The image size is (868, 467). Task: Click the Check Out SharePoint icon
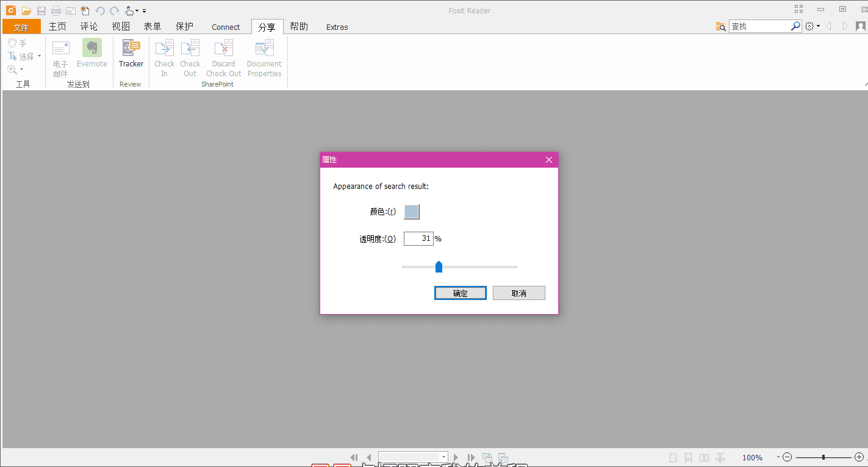pyautogui.click(x=190, y=58)
